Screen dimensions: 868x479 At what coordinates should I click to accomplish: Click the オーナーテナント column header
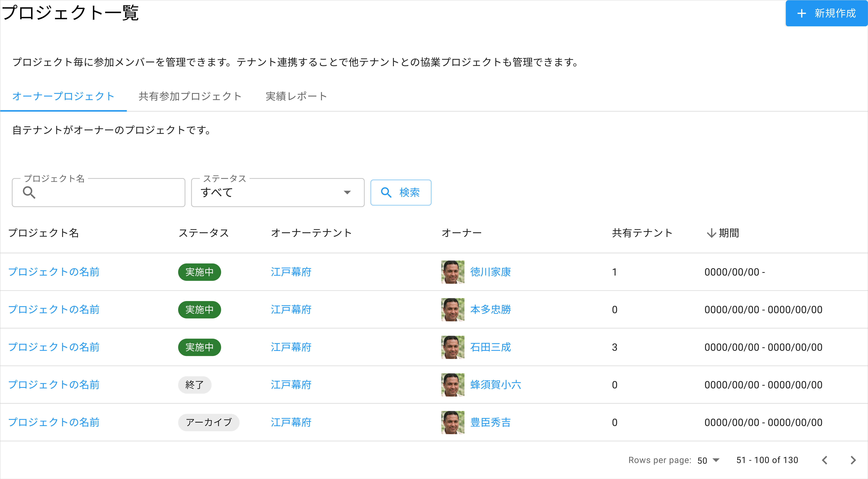pos(311,233)
